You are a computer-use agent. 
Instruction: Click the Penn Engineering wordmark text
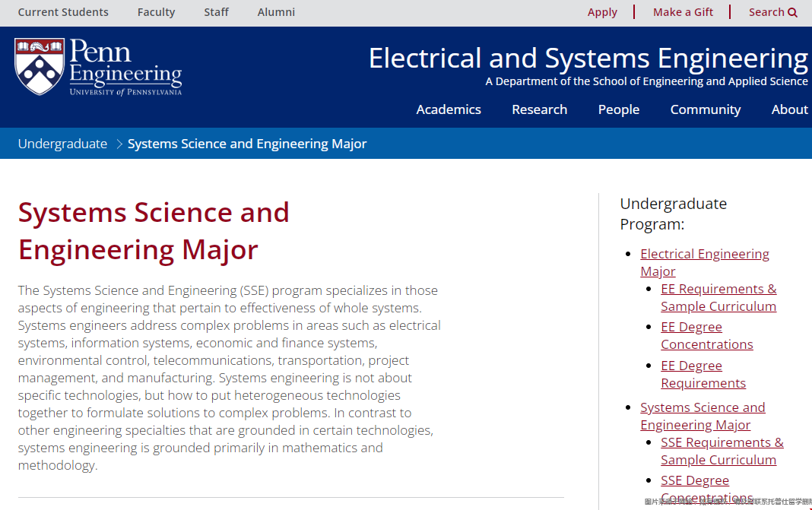(x=126, y=66)
